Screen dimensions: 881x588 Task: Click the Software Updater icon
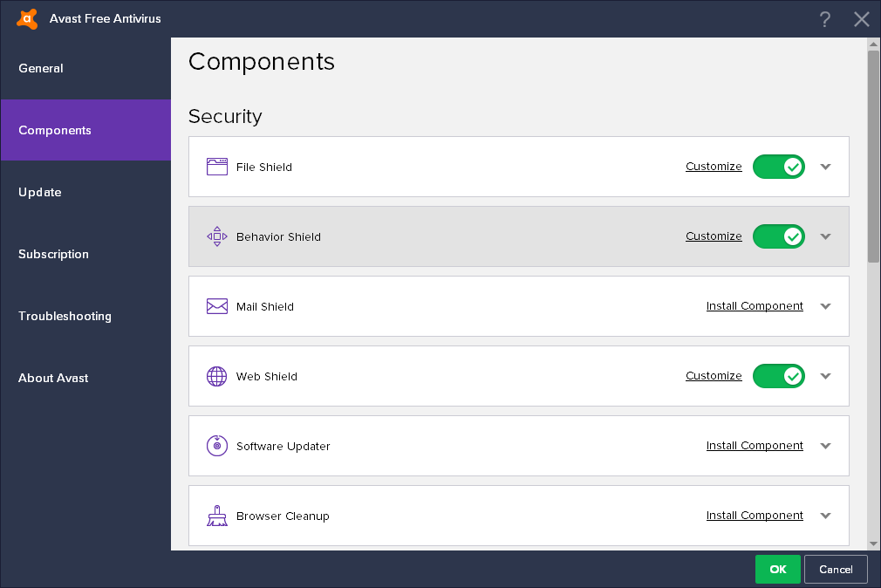[217, 446]
